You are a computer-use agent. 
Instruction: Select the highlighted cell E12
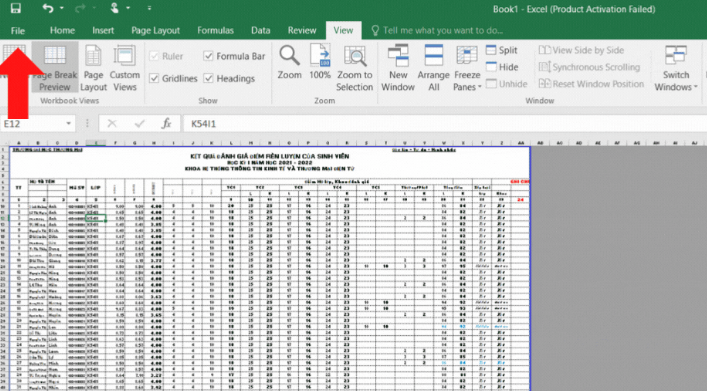96,218
